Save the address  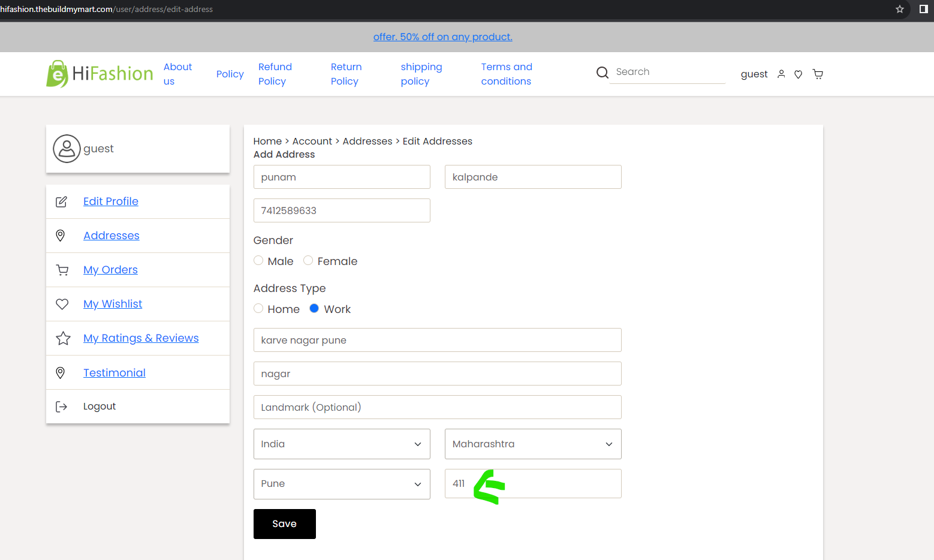pos(285,524)
